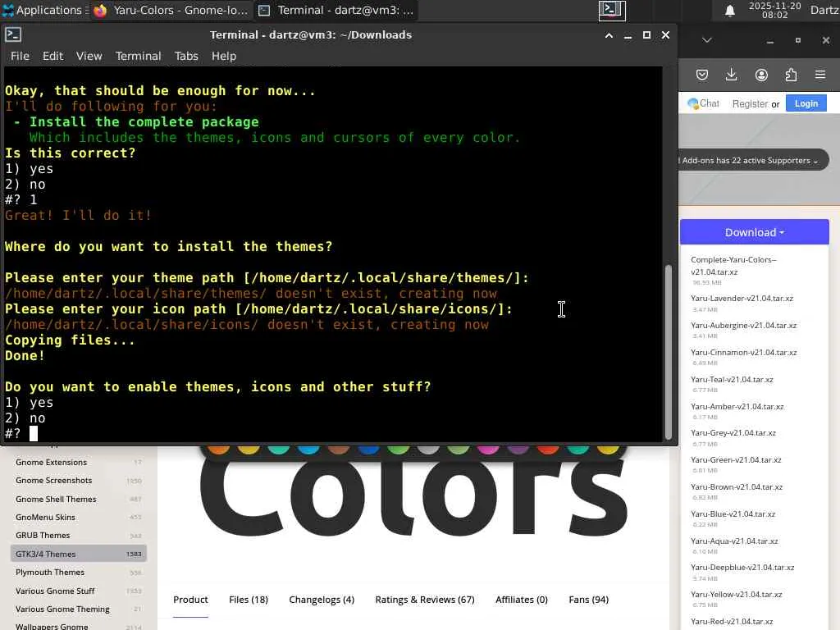Click the Register link
The width and height of the screenshot is (840, 630).
click(x=750, y=104)
